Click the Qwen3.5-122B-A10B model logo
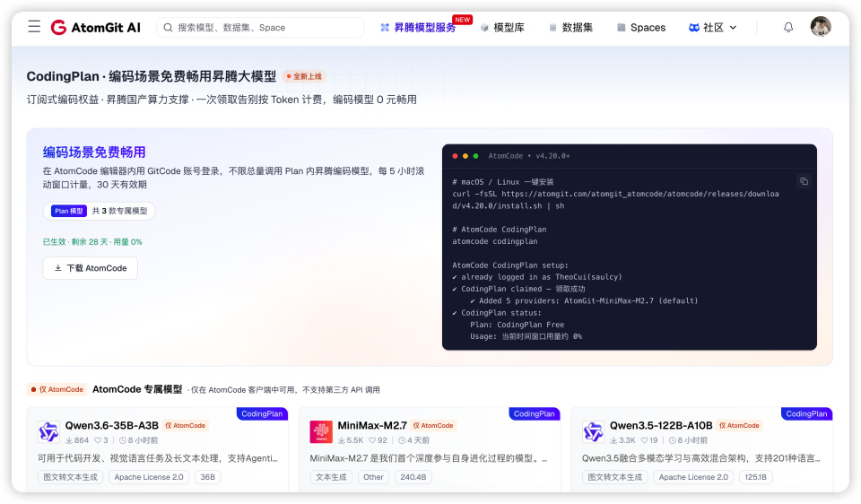Viewport: 861px width, 504px height. click(593, 431)
